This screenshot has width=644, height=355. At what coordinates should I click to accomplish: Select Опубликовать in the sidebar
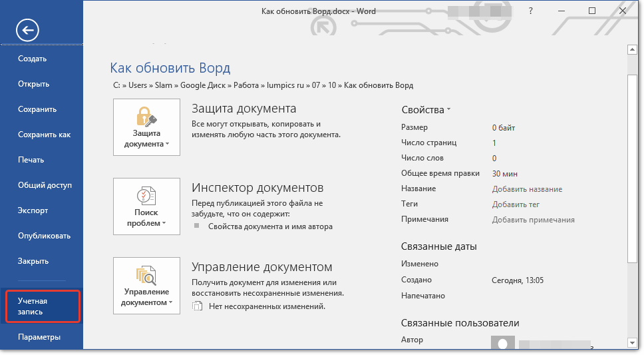(45, 236)
